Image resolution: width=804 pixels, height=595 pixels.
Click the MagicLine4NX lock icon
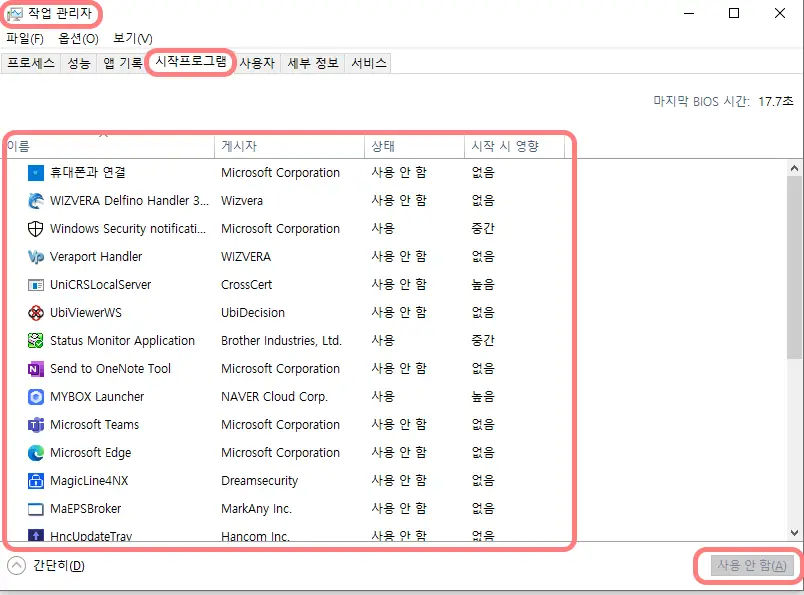(35, 481)
